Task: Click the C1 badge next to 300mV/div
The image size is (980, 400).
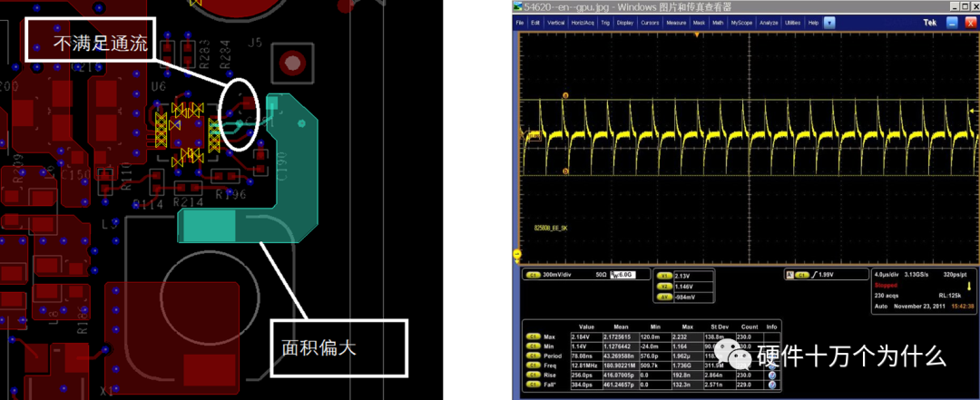Action: tap(533, 273)
